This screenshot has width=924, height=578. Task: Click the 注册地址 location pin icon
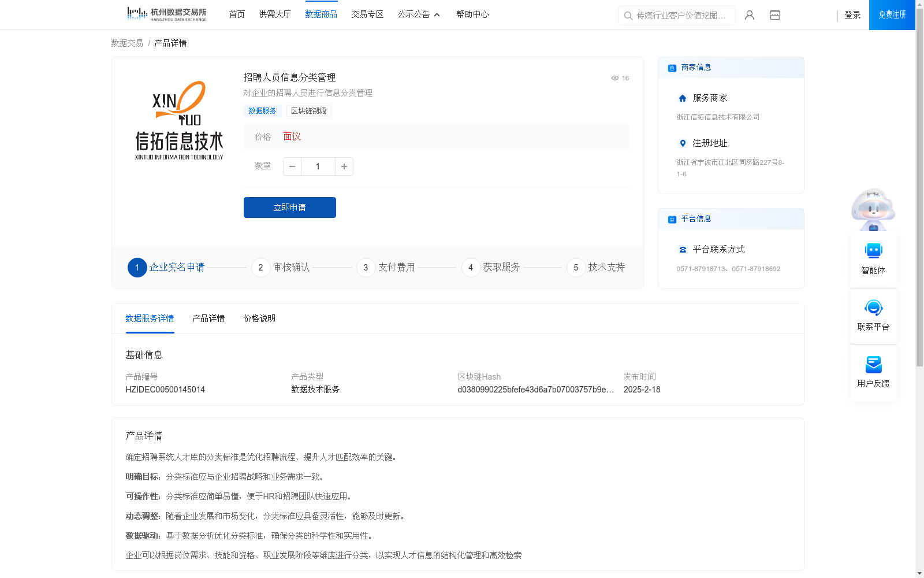683,143
